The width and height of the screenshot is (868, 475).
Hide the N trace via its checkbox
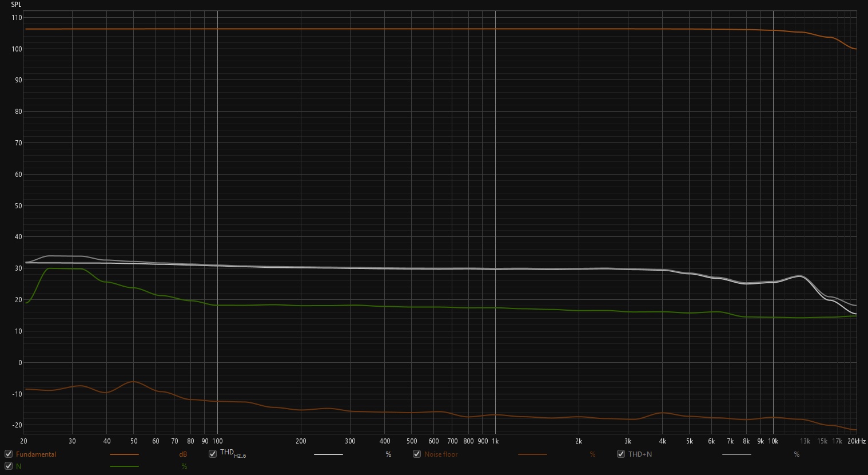tap(9, 466)
